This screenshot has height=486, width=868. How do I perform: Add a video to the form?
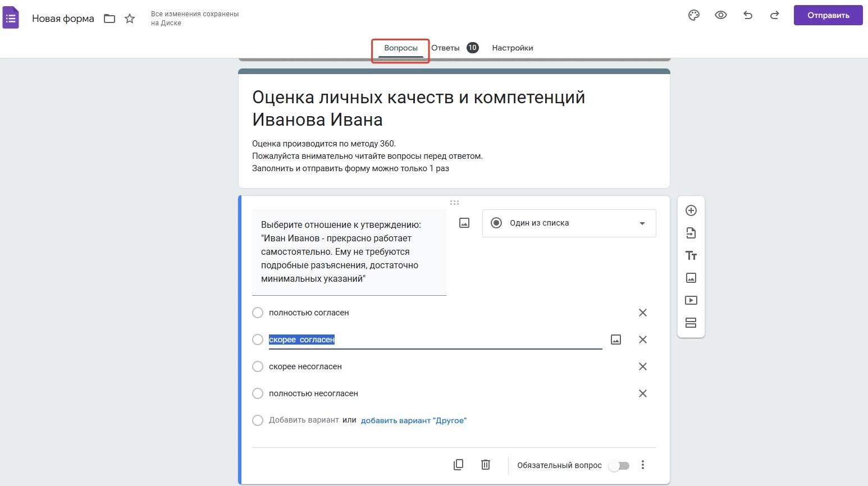point(691,300)
